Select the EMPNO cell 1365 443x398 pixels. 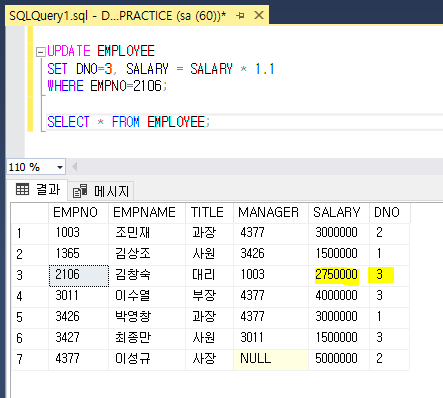click(x=78, y=254)
